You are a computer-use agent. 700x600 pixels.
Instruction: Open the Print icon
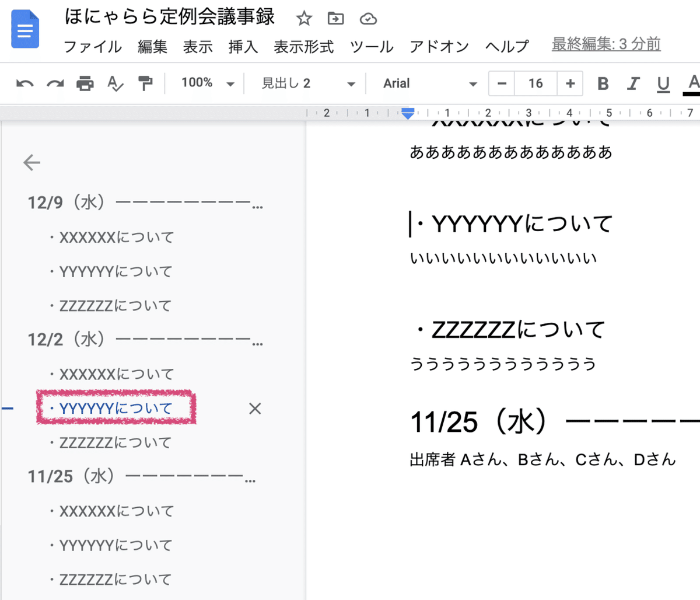tap(86, 83)
